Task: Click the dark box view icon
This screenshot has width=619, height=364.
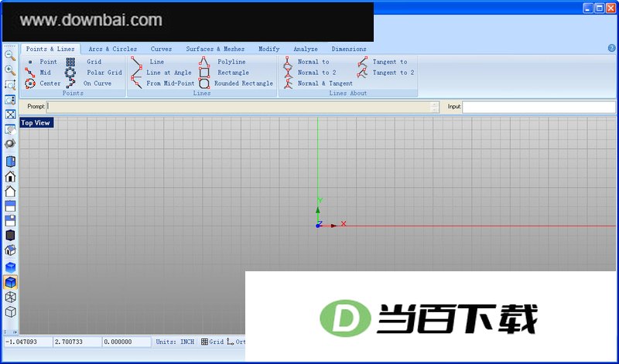Action: pyautogui.click(x=10, y=236)
